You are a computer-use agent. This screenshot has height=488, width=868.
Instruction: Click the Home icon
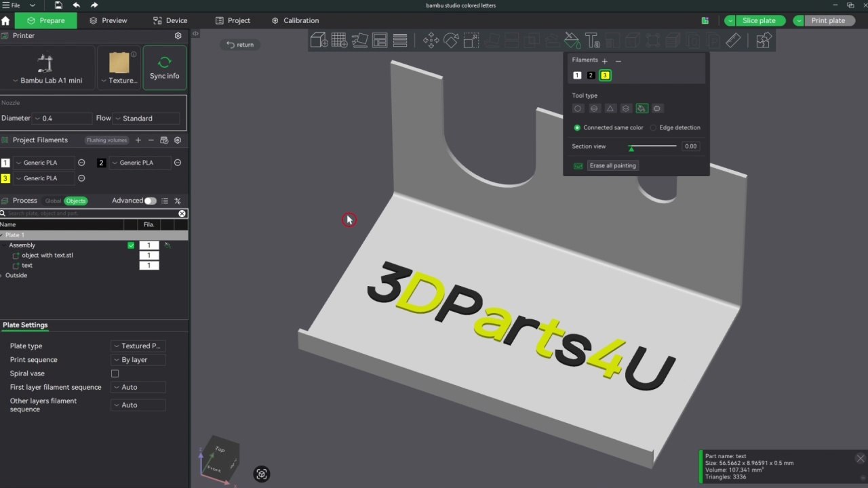(x=6, y=20)
